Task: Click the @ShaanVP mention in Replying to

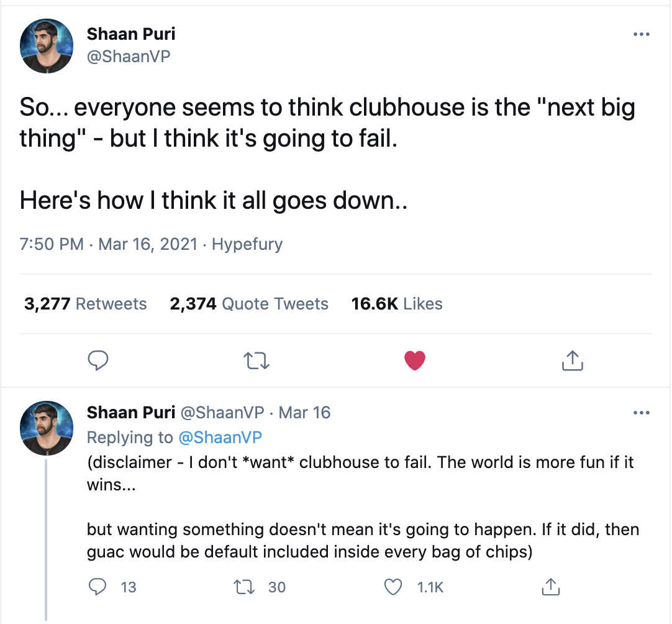Action: click(x=220, y=437)
